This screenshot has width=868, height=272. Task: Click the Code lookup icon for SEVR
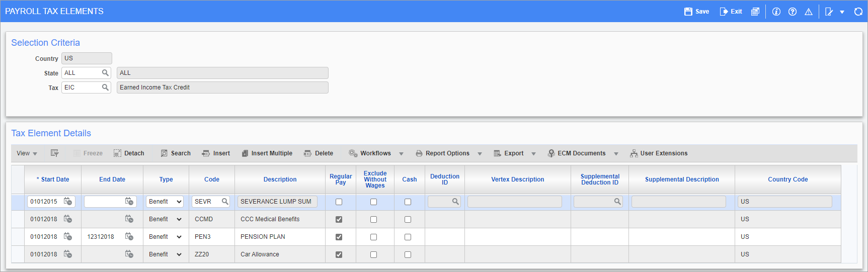click(225, 202)
